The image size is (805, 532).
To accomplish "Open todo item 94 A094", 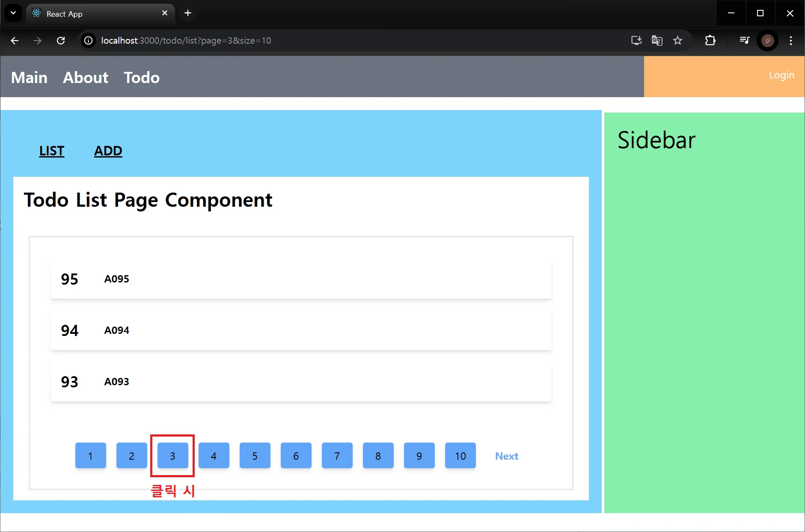I will click(x=301, y=330).
